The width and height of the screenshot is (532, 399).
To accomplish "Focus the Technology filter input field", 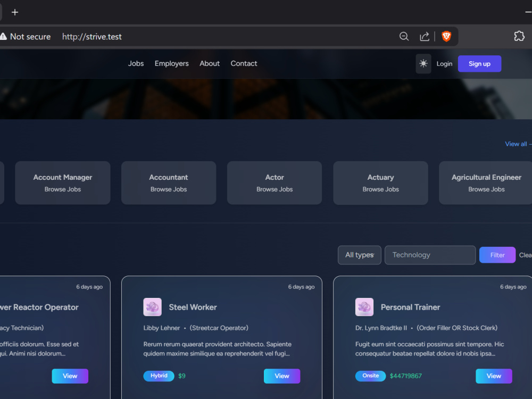I will pos(430,255).
